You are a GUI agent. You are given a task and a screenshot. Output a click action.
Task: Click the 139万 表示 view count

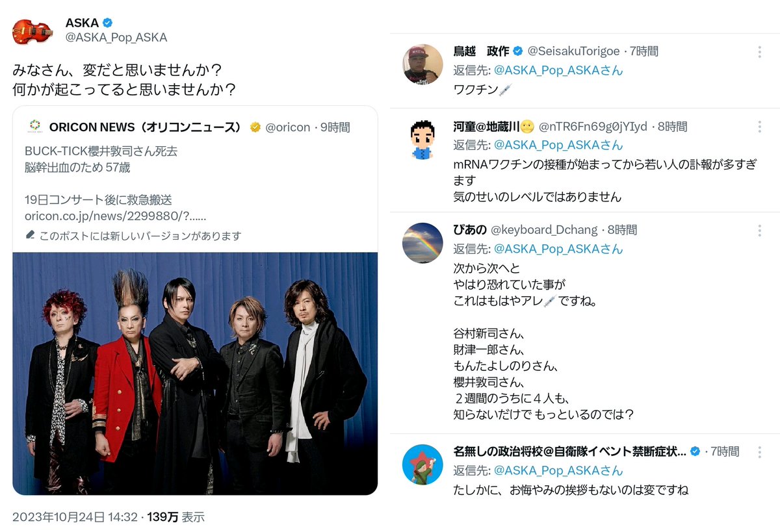176,517
